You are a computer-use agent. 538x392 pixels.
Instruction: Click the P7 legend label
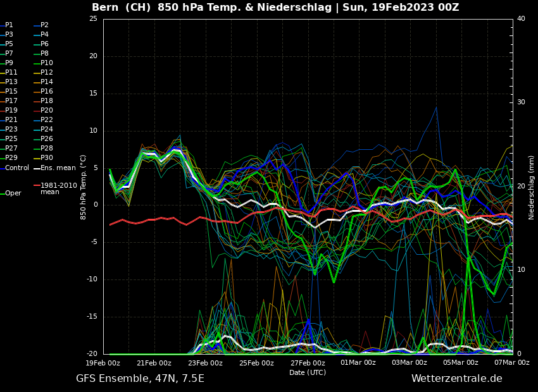coord(9,54)
